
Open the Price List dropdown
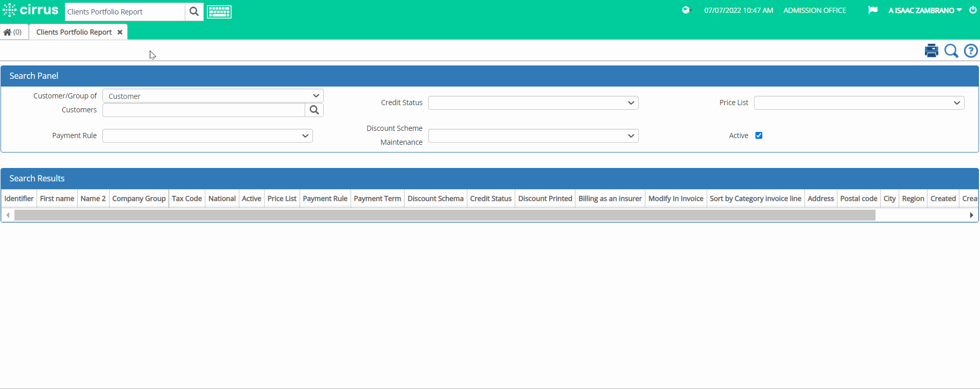click(x=859, y=103)
